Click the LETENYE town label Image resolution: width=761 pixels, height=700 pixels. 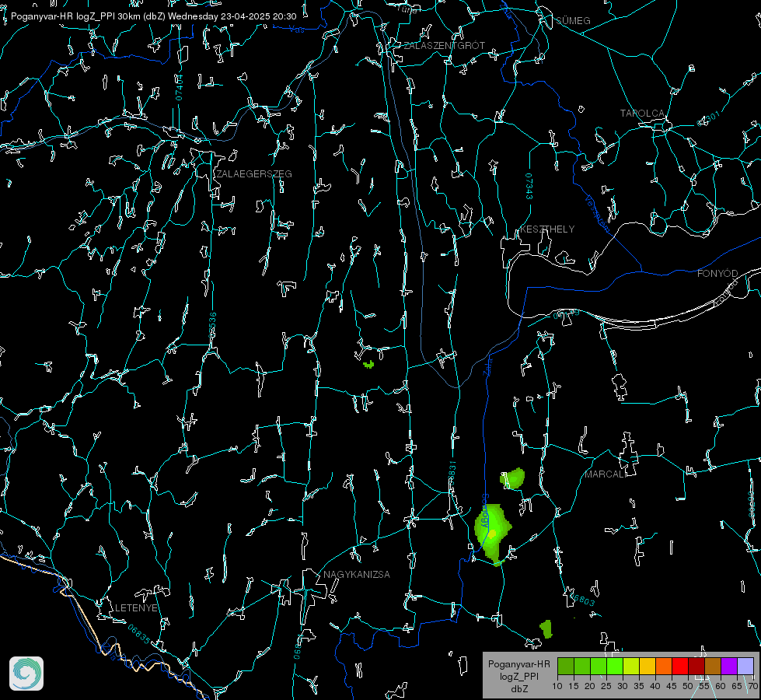pos(136,607)
